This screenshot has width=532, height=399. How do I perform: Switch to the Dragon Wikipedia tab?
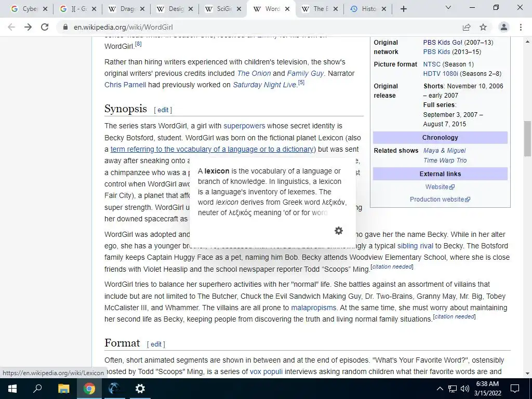(122, 9)
